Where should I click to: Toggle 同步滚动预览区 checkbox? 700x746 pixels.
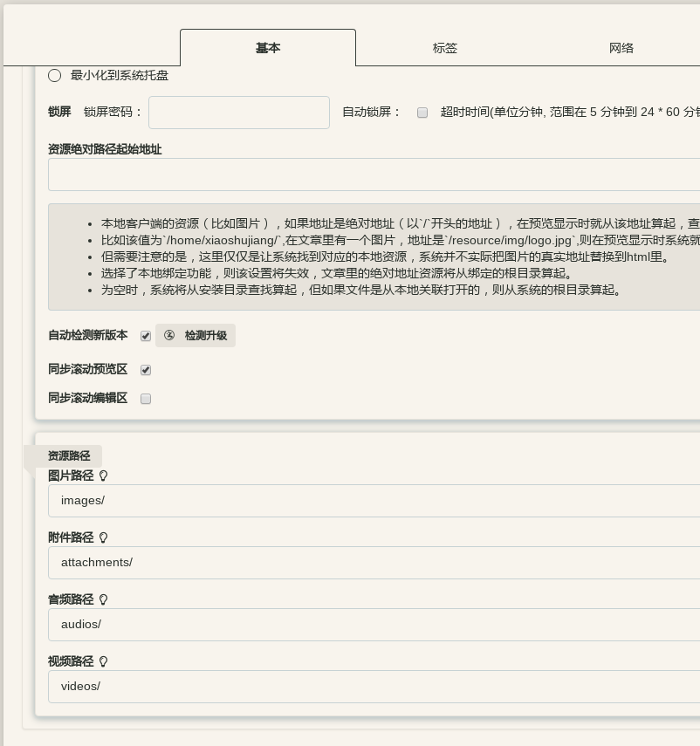pos(146,370)
